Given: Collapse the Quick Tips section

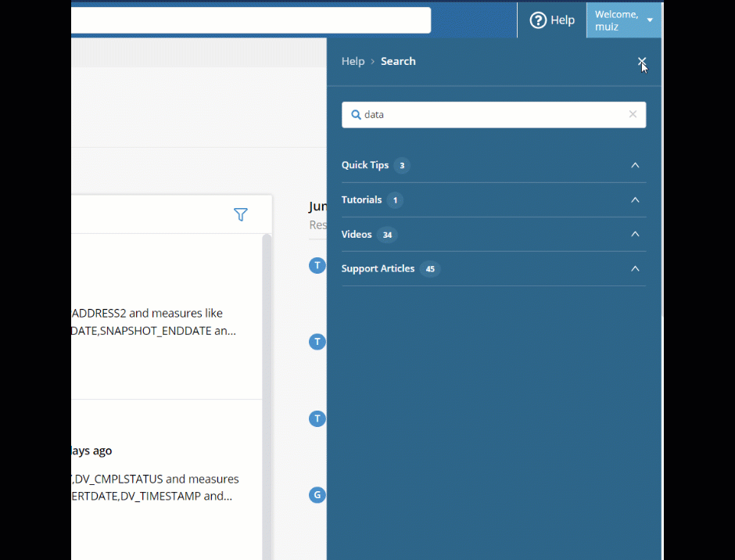Looking at the screenshot, I should (x=635, y=165).
